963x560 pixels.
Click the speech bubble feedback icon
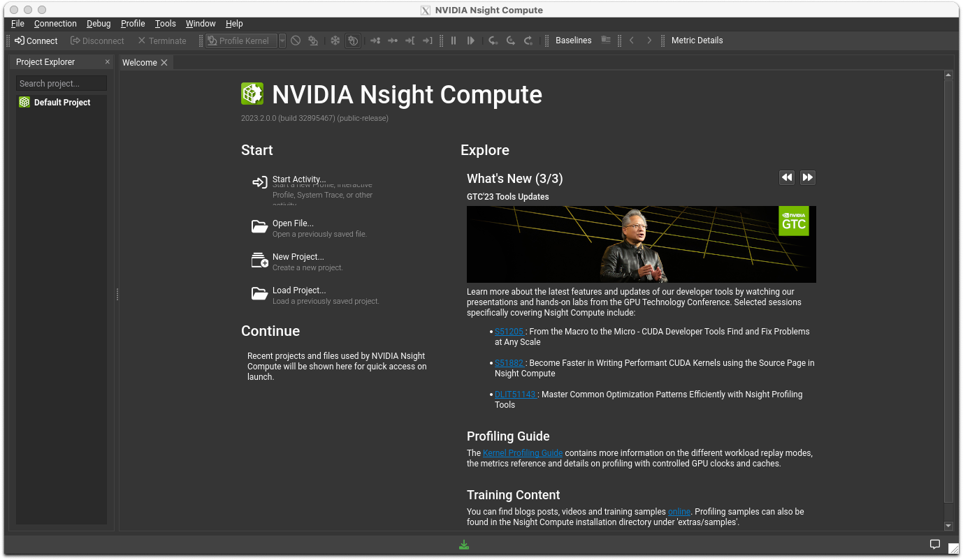tap(934, 545)
